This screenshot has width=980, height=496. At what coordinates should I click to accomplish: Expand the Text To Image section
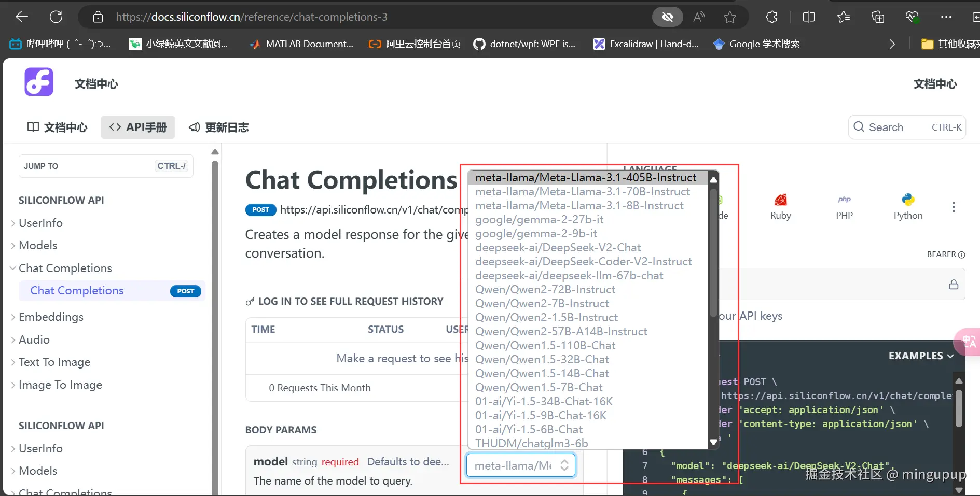[50, 362]
